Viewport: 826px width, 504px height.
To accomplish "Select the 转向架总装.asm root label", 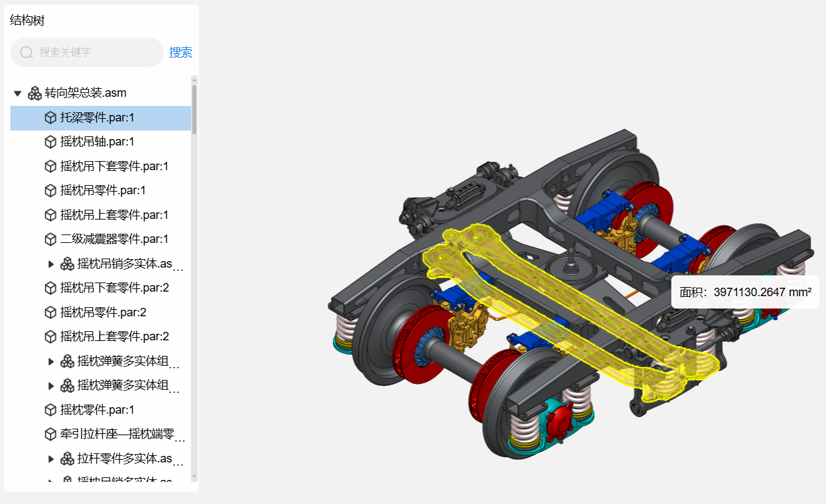I will pos(86,93).
